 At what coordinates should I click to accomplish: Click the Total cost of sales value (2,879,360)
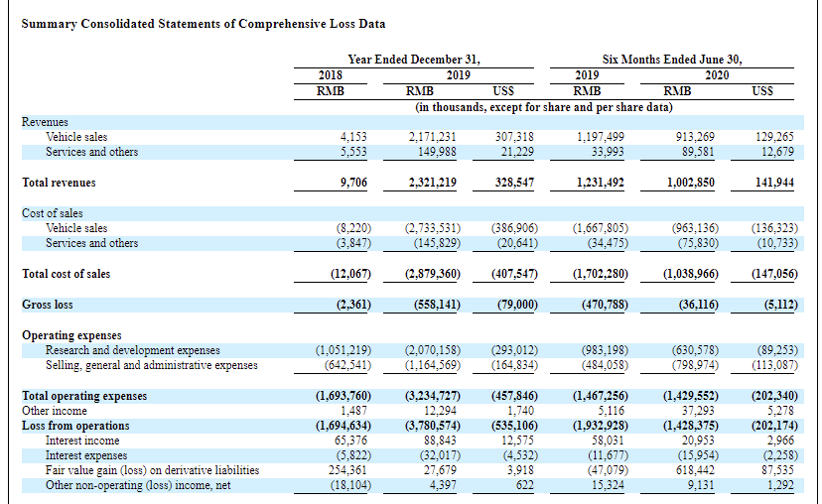433,274
